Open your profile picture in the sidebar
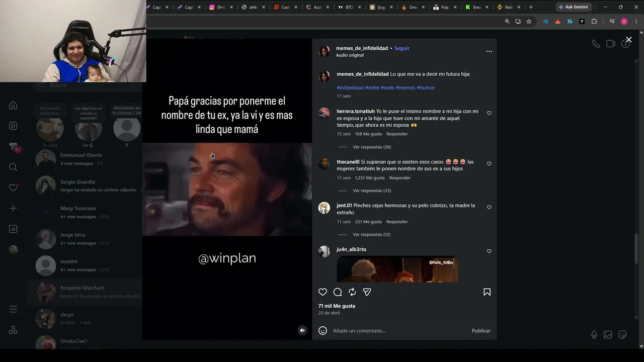 13,250
